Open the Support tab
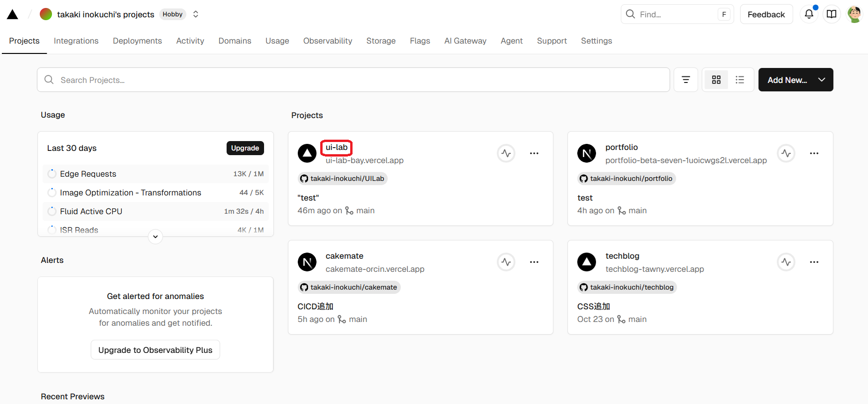This screenshot has width=868, height=404. click(x=552, y=41)
